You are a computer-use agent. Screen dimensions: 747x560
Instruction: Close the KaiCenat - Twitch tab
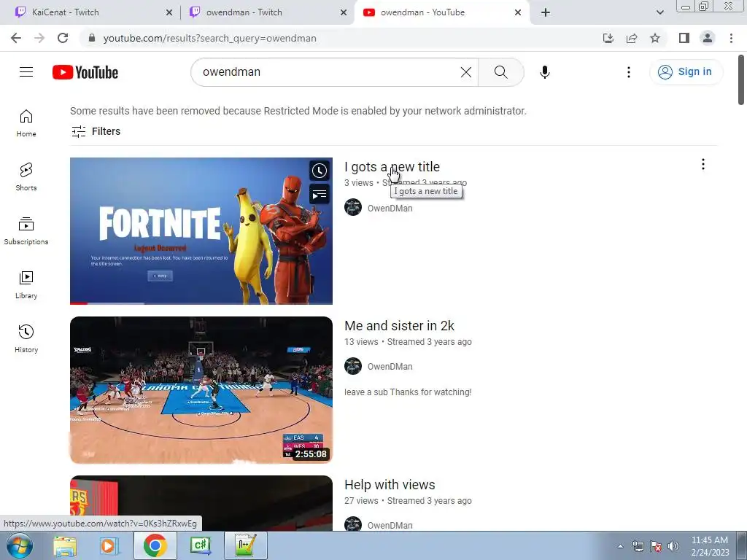pyautogui.click(x=169, y=12)
